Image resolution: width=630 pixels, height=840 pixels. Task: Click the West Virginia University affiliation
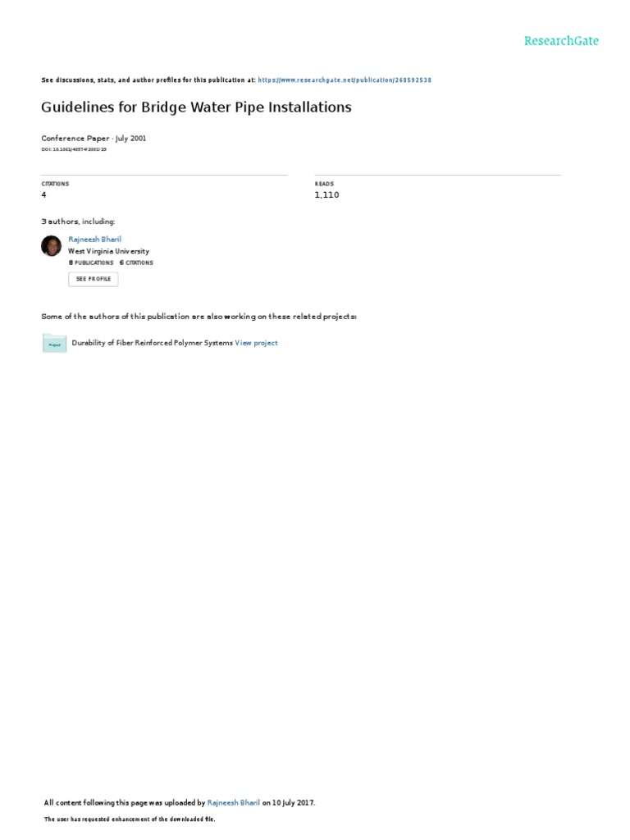(109, 251)
